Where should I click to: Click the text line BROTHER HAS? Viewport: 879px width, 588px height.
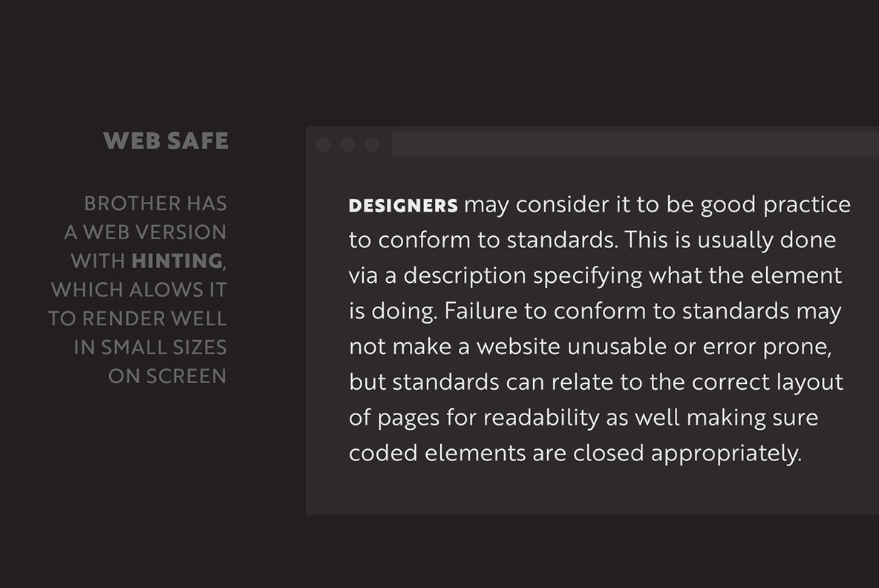(x=155, y=203)
